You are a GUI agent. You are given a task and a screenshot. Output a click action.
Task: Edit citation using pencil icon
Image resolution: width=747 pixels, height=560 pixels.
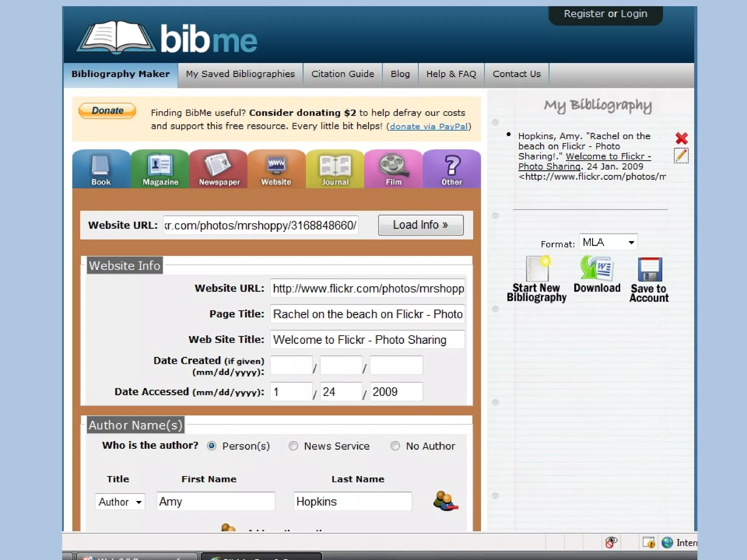pyautogui.click(x=681, y=156)
